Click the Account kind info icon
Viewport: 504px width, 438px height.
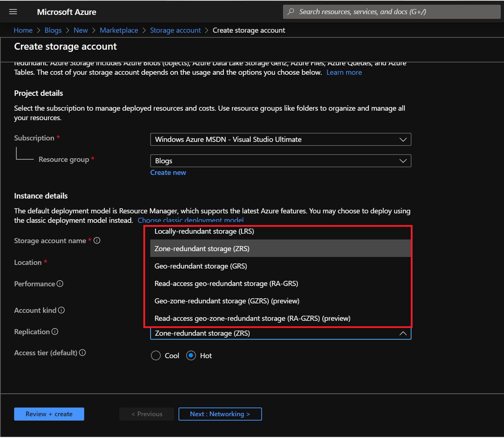(x=62, y=310)
